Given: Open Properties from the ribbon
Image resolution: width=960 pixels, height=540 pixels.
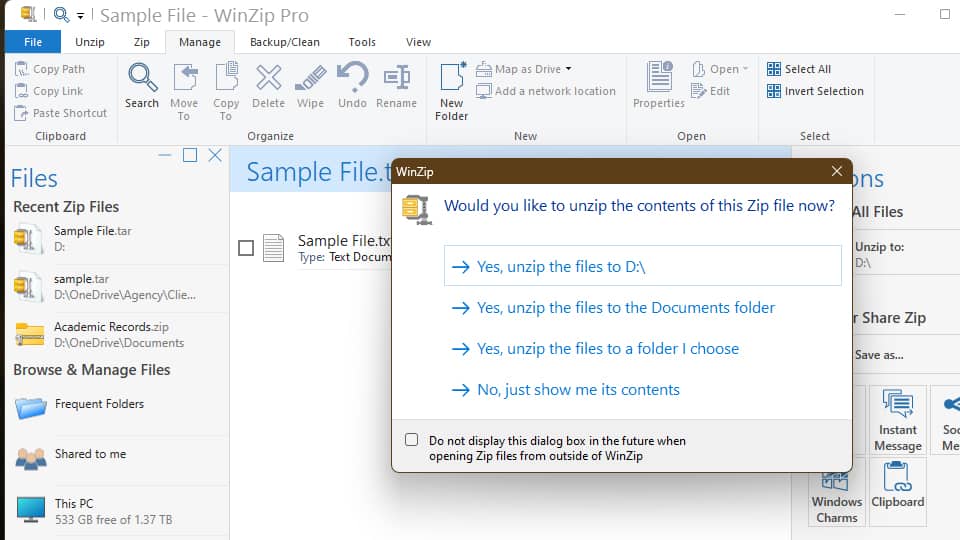Looking at the screenshot, I should [659, 86].
